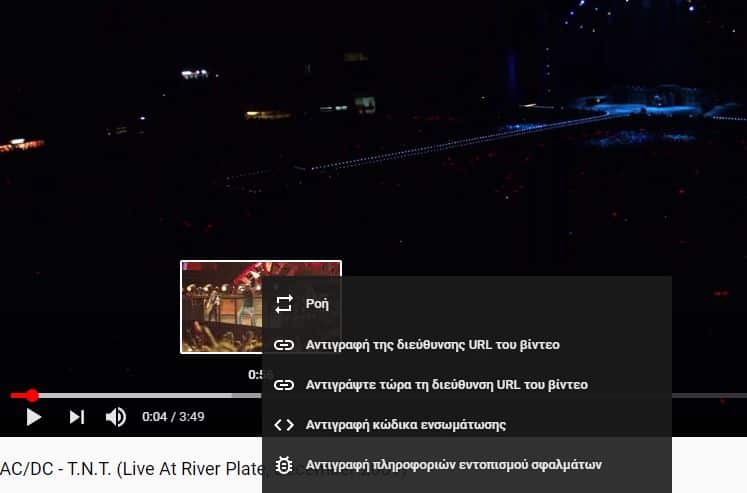This screenshot has width=747, height=493.
Task: Select 'Αντιγραφή κώδικα ενσωμάτωσης' menu entry
Action: click(467, 424)
